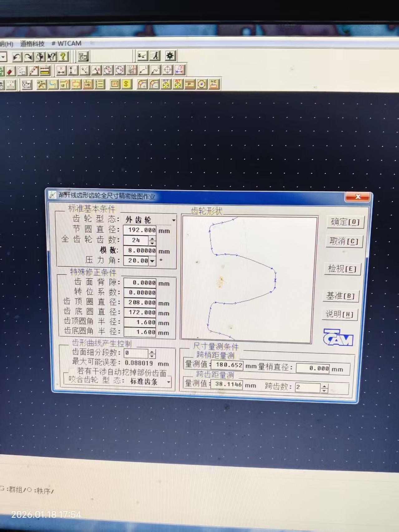Click the What's This pointer-question help icon
Screen dimensions: 399x532
point(51,57)
